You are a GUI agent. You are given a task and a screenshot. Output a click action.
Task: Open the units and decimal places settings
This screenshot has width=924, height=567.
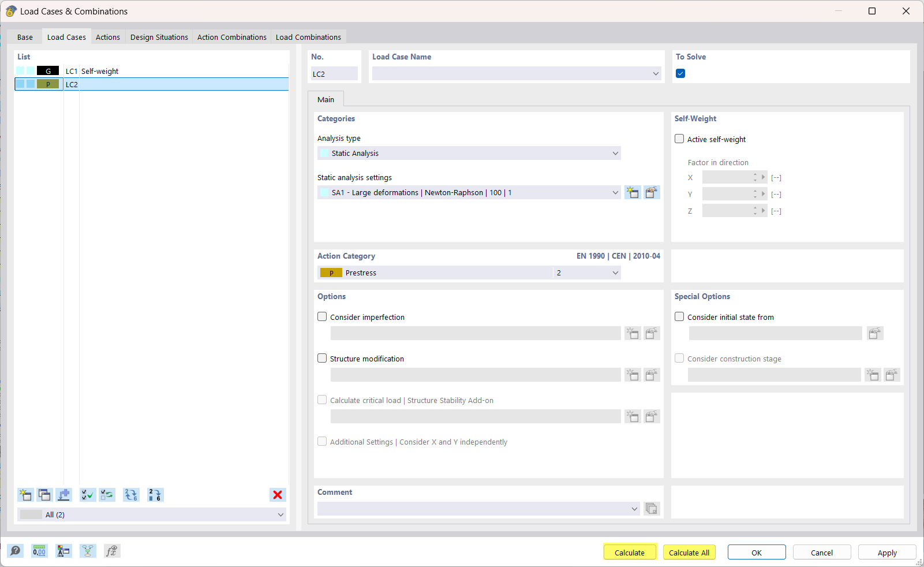point(39,551)
